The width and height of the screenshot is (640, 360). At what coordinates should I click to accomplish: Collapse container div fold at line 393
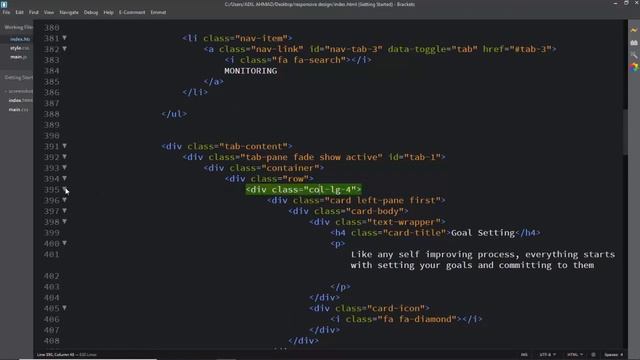[64, 168]
